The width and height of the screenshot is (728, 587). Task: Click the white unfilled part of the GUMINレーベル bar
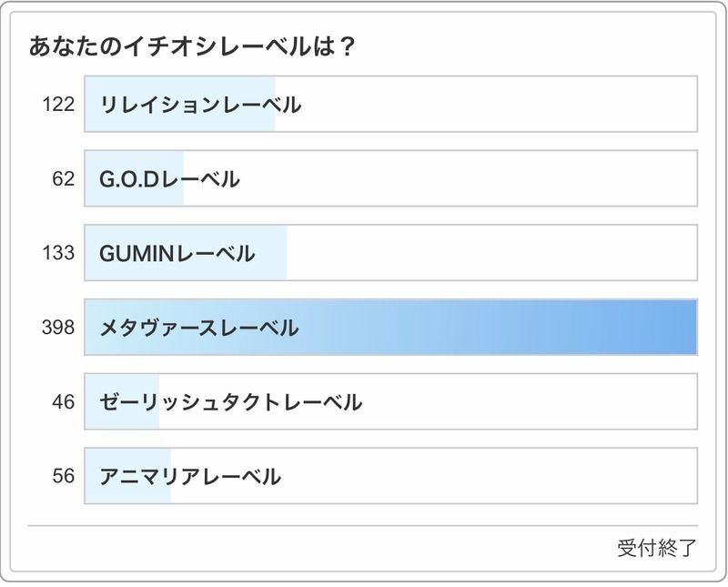(491, 253)
